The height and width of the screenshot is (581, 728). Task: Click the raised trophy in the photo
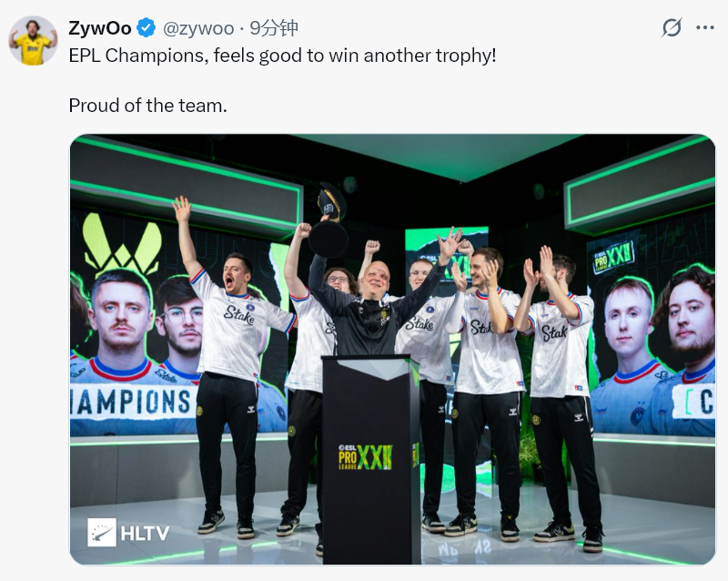pos(330,220)
